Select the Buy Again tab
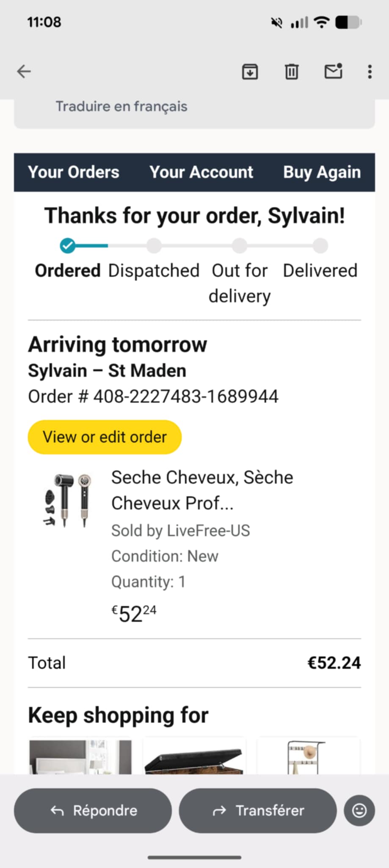389x868 pixels. click(322, 172)
